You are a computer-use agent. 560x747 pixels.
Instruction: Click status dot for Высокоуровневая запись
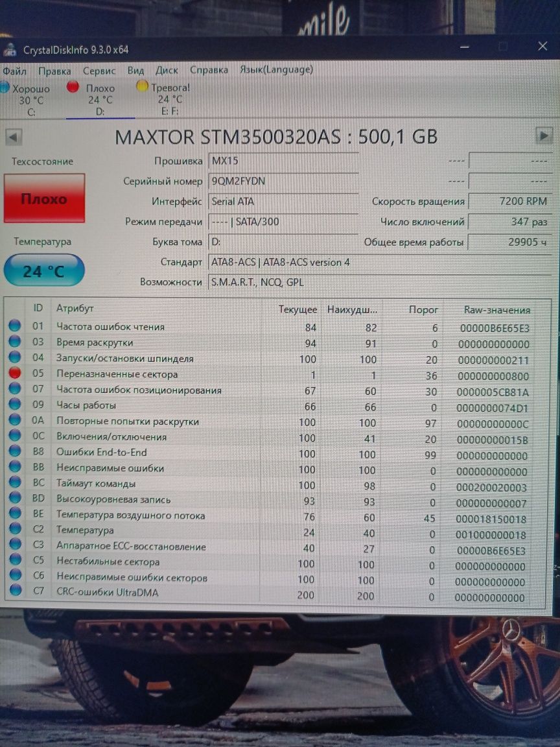click(x=15, y=497)
